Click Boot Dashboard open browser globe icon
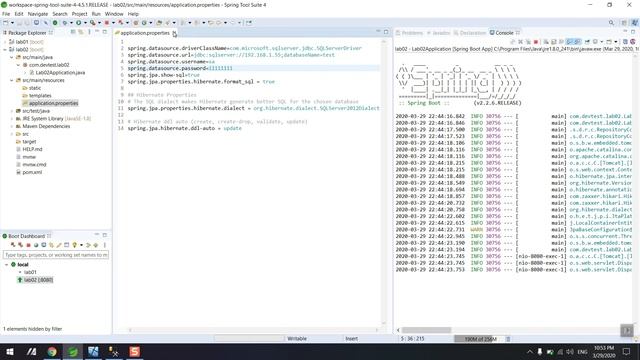The image size is (640, 360). [36, 245]
